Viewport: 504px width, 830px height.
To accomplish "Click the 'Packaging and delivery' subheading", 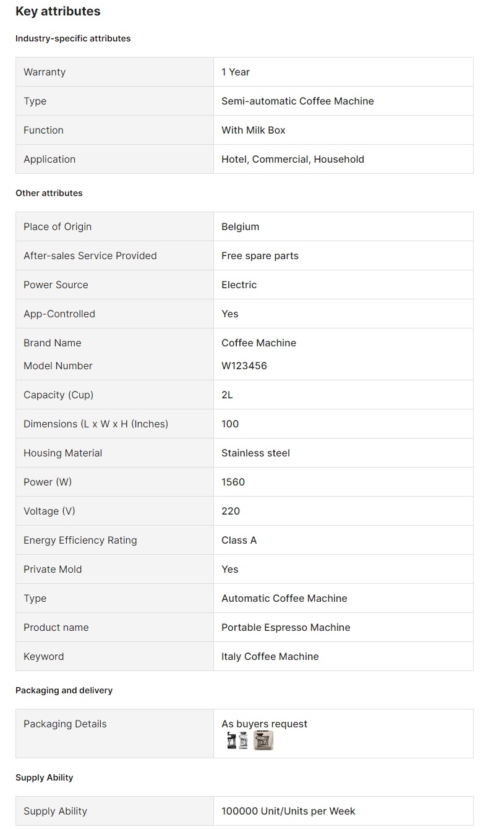I will 64,690.
